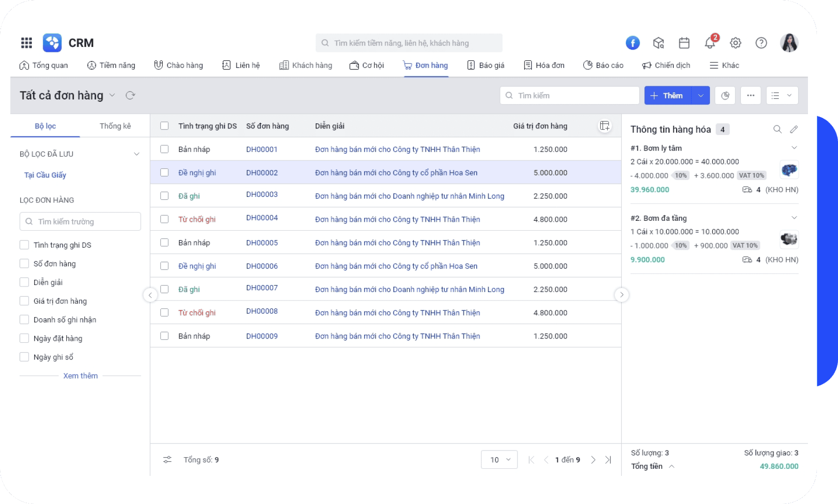
Task: Open order link DH00007
Action: pyautogui.click(x=262, y=288)
